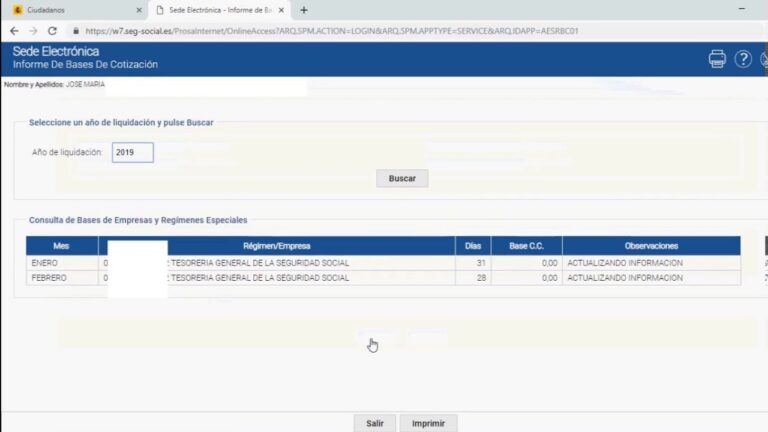Click the FEBRERO row ACTUALIZANDO INFORMACION text
This screenshot has width=768, height=432.
point(625,278)
